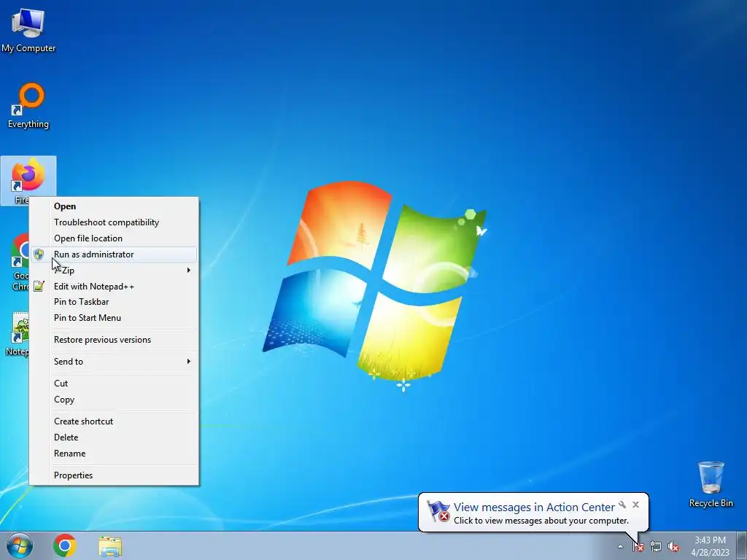The image size is (747, 560).
Task: Click 'Click to view messages about your computer.'
Action: [541, 521]
